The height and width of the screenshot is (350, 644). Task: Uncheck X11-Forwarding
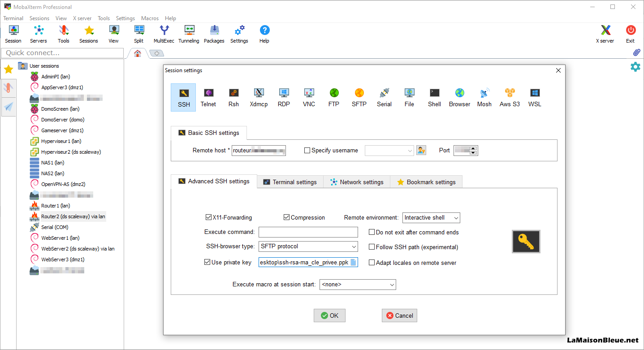pyautogui.click(x=208, y=217)
